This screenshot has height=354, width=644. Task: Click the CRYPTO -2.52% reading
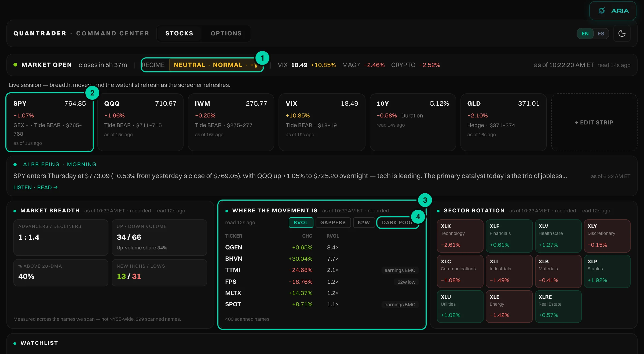coord(416,65)
